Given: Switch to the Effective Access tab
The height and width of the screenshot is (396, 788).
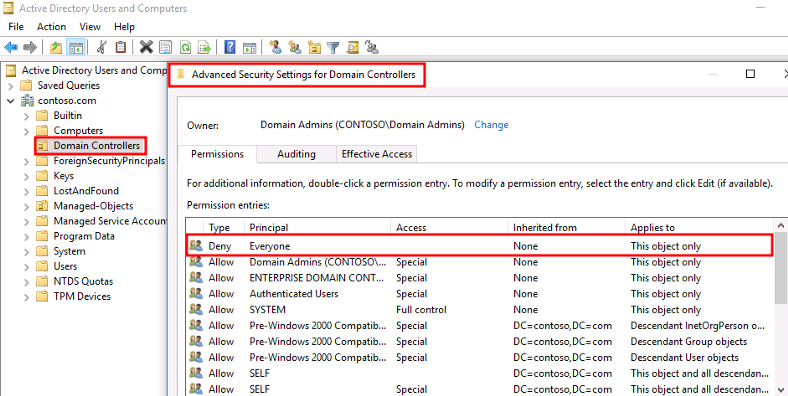Looking at the screenshot, I should click(x=377, y=154).
